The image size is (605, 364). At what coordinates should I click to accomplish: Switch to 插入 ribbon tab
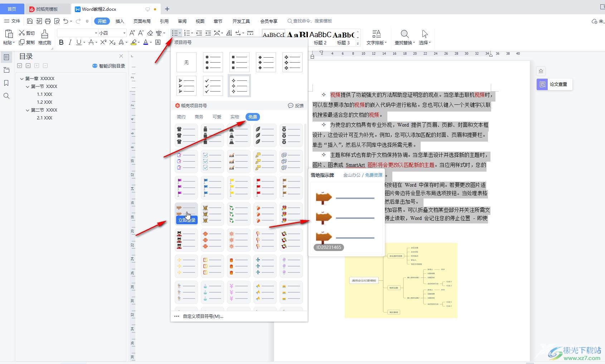(x=120, y=21)
